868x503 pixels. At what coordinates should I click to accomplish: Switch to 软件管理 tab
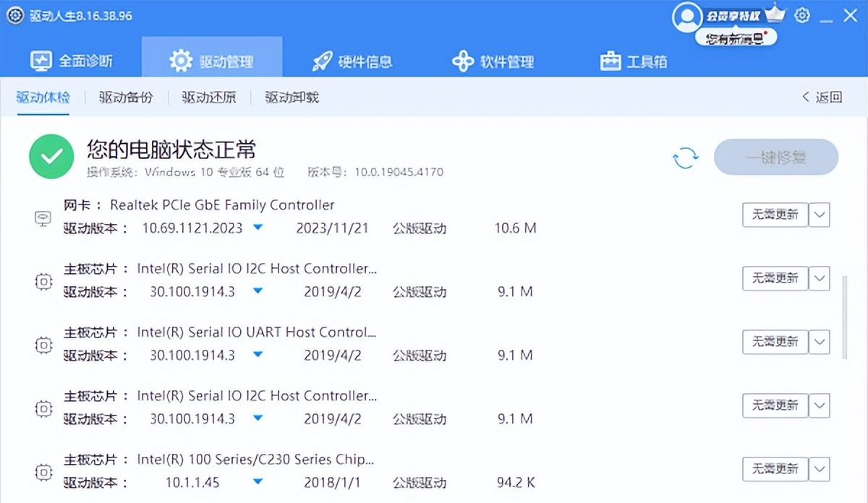(x=493, y=61)
